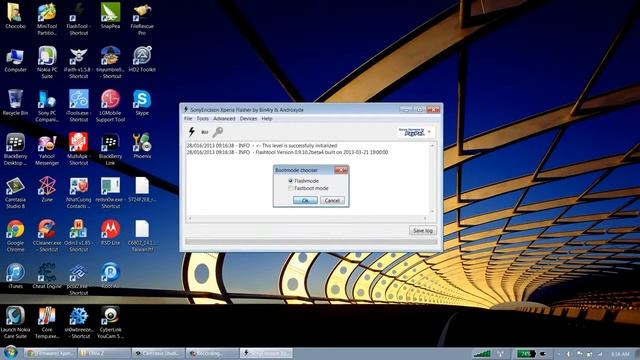Expand the arrow next to PayPal button
The height and width of the screenshot is (360, 640).
429,132
